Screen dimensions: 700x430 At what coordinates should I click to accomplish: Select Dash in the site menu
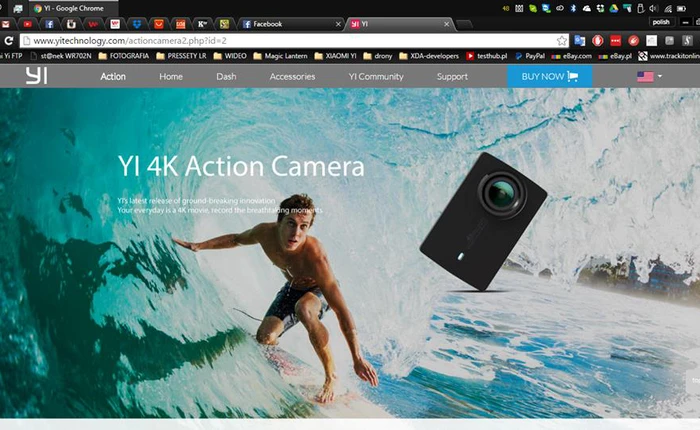pos(226,76)
